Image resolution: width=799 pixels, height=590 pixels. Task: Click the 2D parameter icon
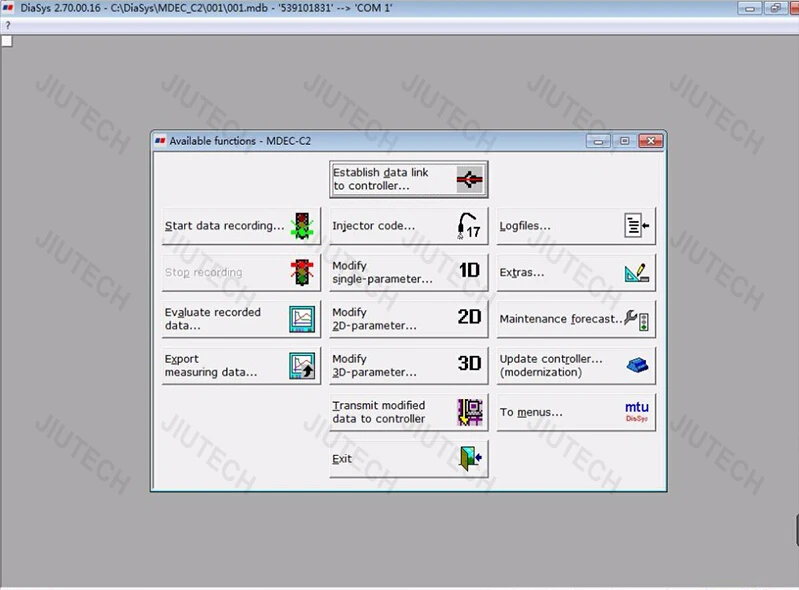[x=469, y=318]
